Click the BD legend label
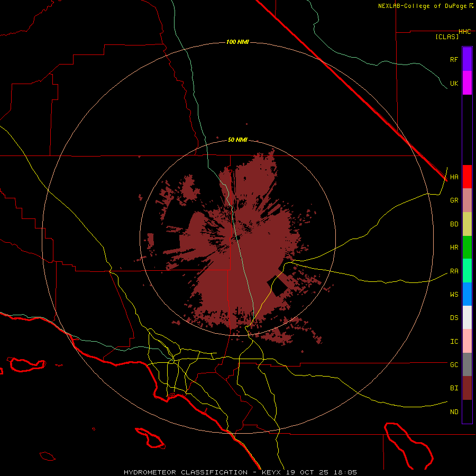 point(454,224)
